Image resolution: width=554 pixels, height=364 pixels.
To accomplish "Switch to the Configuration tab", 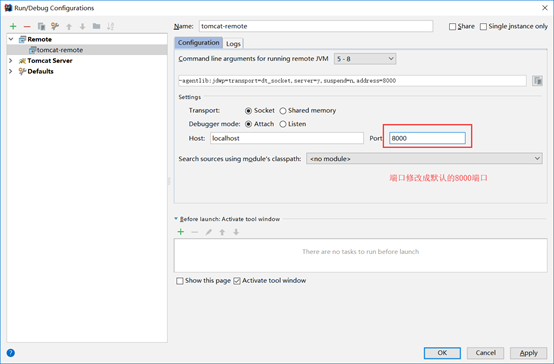I will click(199, 43).
